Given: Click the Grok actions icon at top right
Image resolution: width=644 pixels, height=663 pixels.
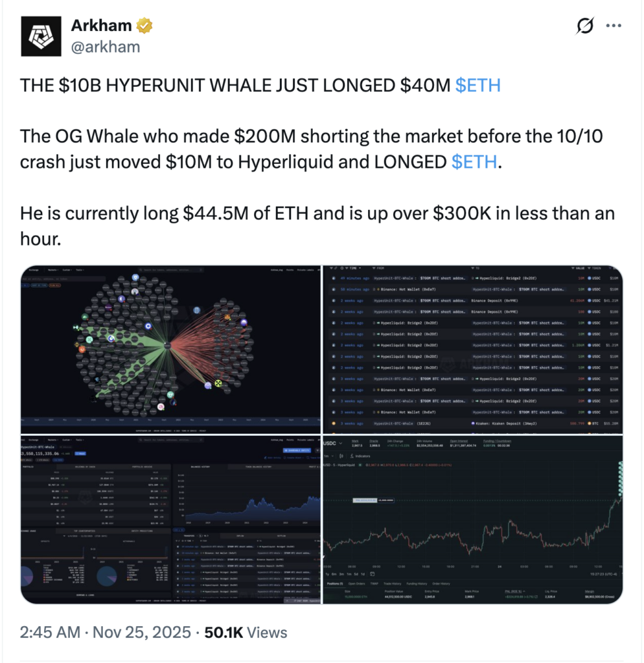Looking at the screenshot, I should click(x=584, y=26).
